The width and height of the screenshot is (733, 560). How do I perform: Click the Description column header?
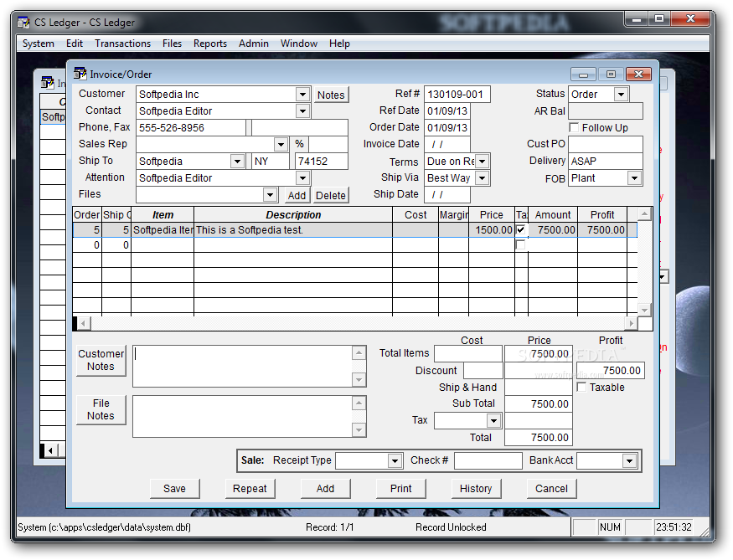click(x=293, y=214)
